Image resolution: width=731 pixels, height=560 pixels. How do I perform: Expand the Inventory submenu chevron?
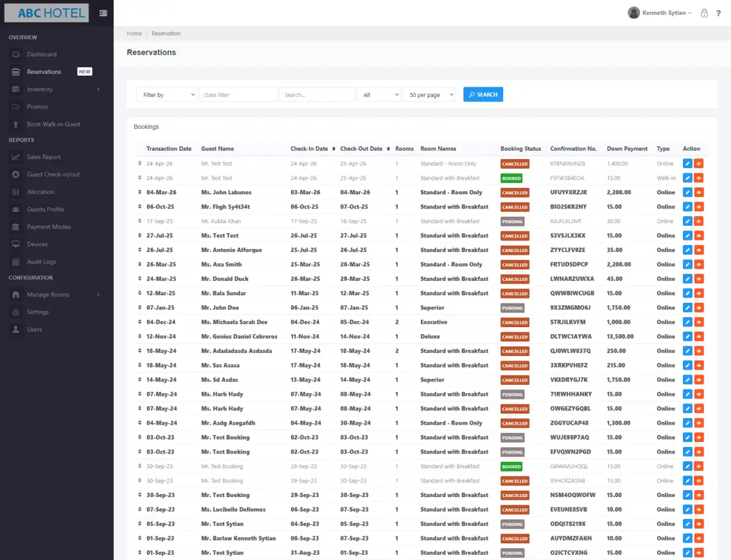point(98,89)
